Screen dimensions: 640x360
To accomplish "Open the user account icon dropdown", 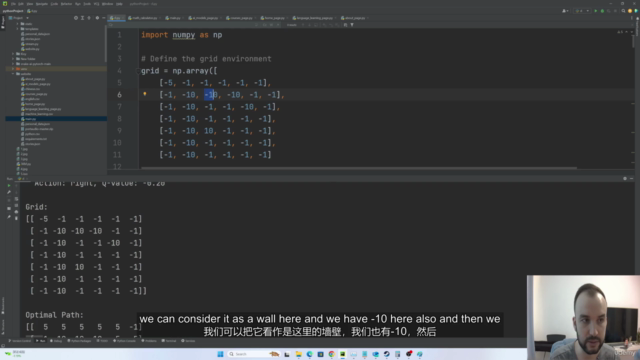I will point(565,11).
